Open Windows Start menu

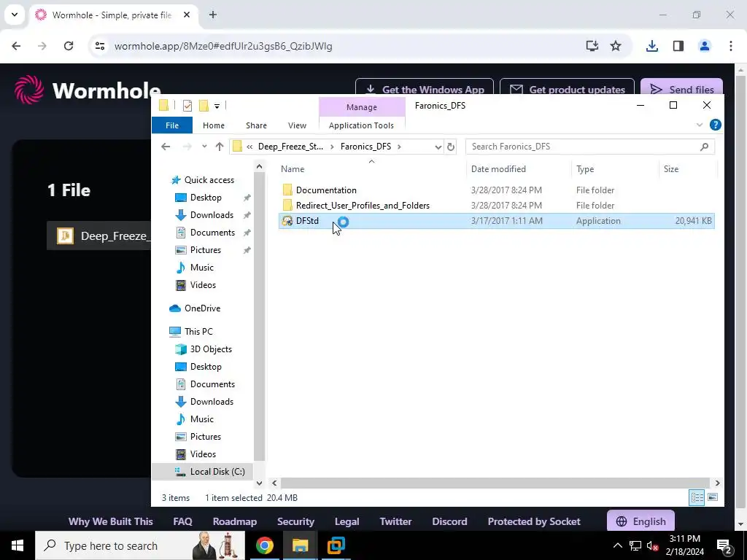(x=18, y=545)
